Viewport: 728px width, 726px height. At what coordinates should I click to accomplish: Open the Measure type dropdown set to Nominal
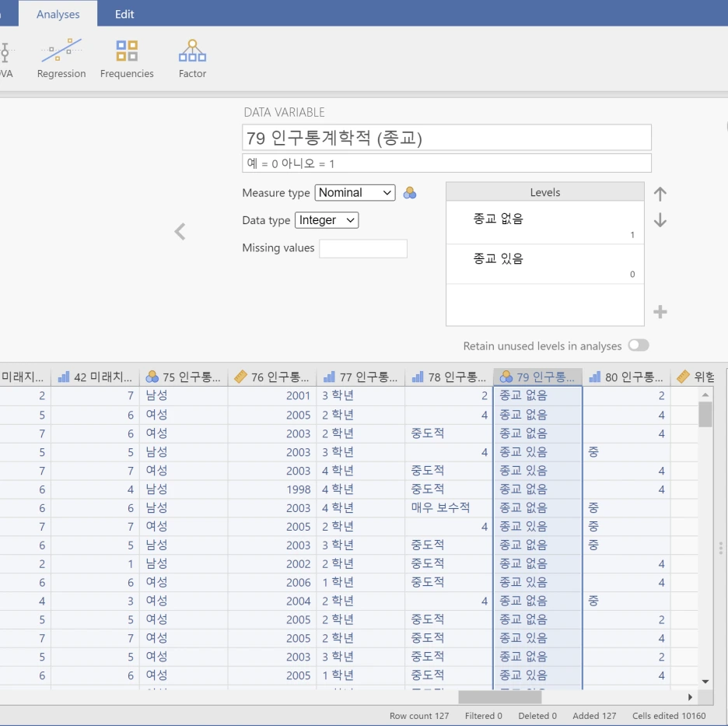[x=355, y=192]
